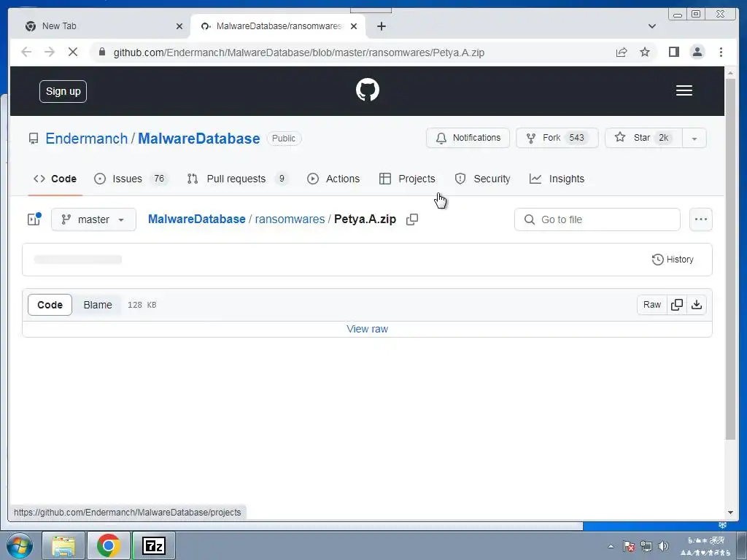The image size is (747, 560).
Task: Go to MalwareDatabase in the breadcrumb path
Action: (x=197, y=219)
